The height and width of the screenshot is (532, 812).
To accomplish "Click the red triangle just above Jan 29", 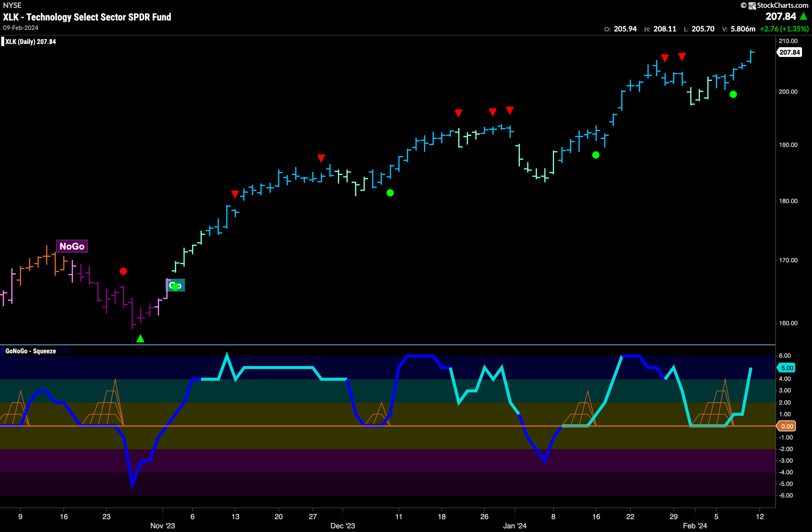I will click(x=682, y=57).
